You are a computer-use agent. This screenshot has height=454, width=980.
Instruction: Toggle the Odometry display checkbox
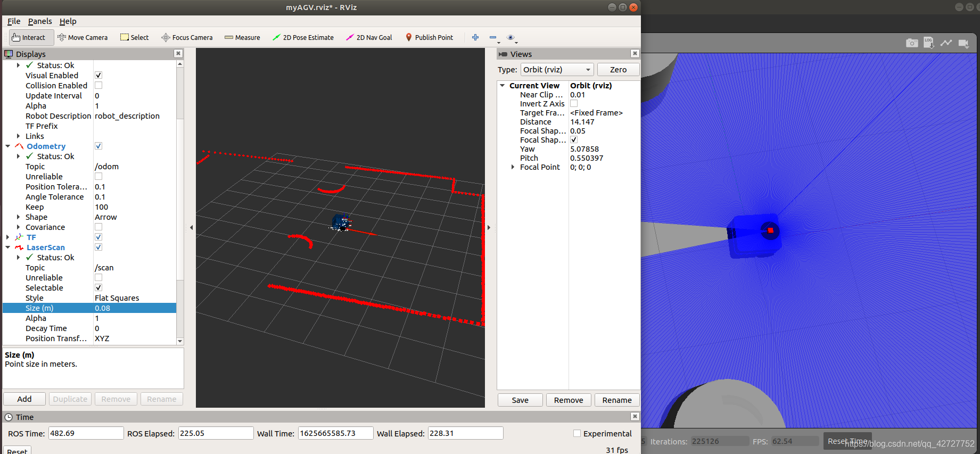pyautogui.click(x=98, y=146)
